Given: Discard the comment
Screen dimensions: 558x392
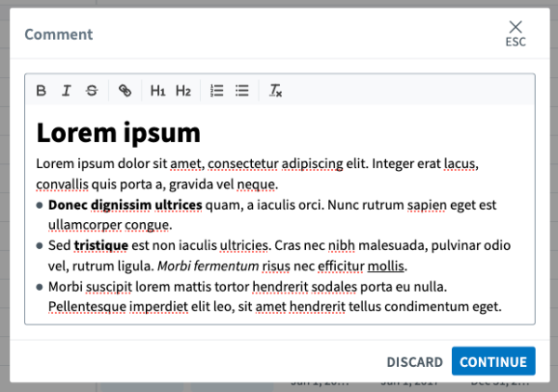Looking at the screenshot, I should coord(415,361).
